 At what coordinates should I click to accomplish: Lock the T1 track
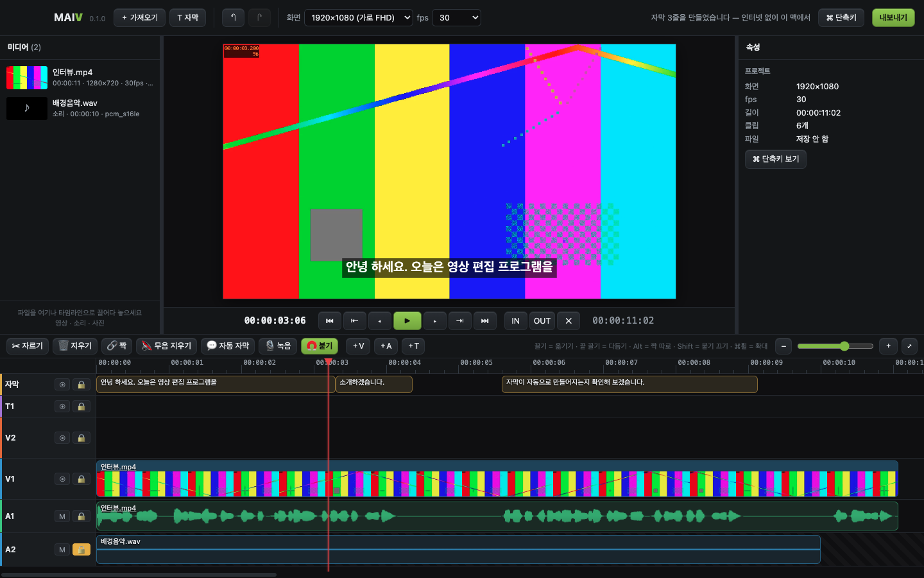coord(81,407)
